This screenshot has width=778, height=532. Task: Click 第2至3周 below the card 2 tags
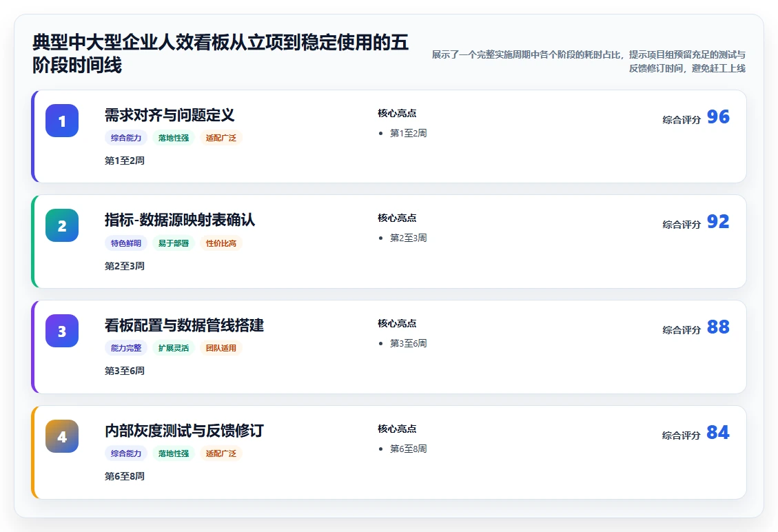pos(125,266)
